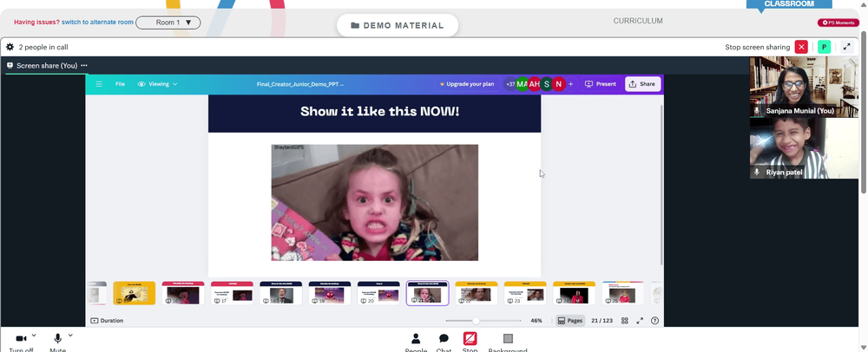
Task: Adjust the Canva zoom slider handle
Action: (x=476, y=321)
